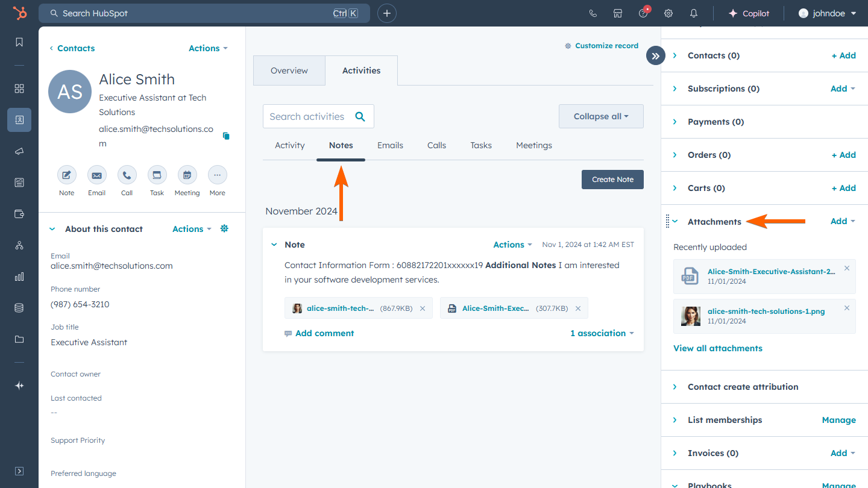The image size is (868, 488).
Task: Open Bookmarks in the left sidebar
Action: point(19,42)
